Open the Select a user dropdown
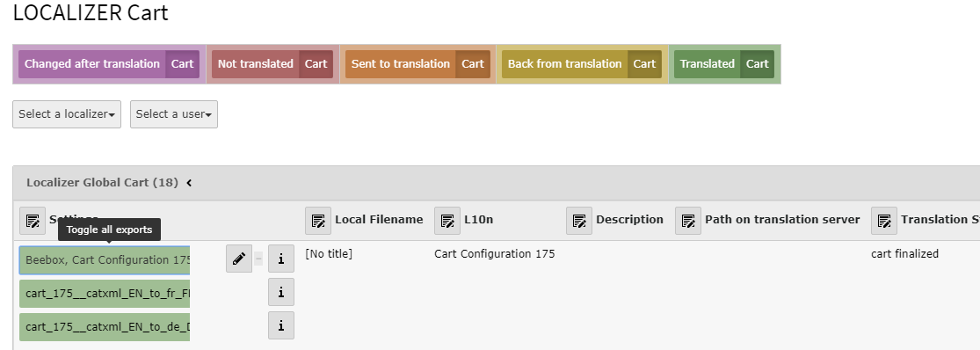The image size is (980, 350). coord(174,114)
